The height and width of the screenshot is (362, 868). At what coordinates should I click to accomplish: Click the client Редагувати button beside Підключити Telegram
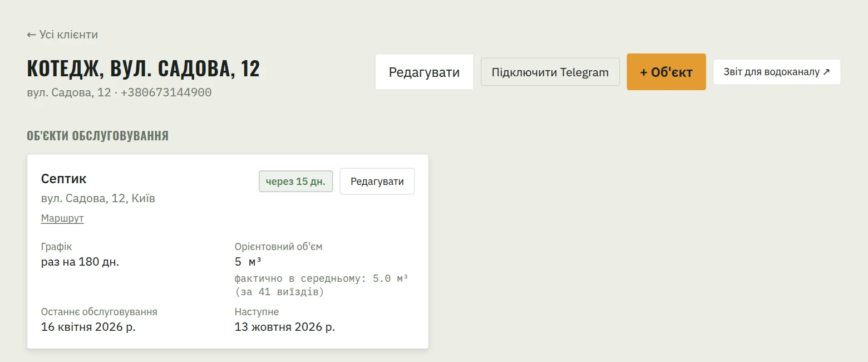(x=424, y=72)
